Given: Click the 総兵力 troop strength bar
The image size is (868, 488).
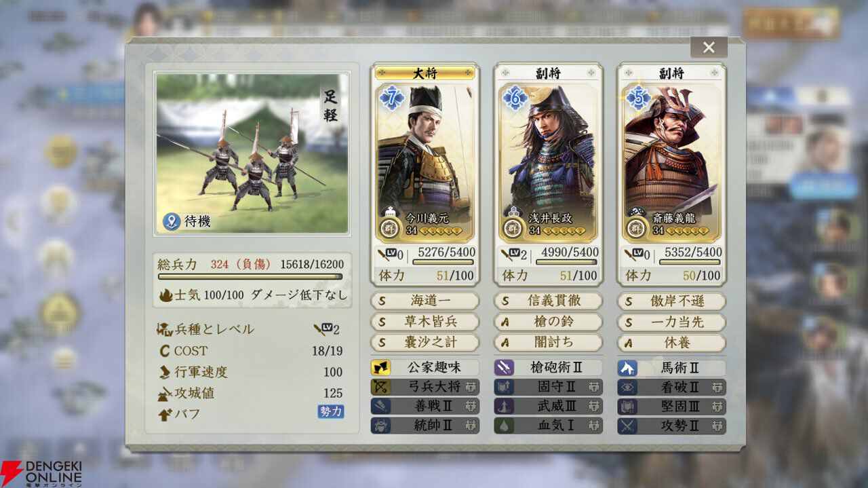Looking at the screenshot, I should click(250, 276).
